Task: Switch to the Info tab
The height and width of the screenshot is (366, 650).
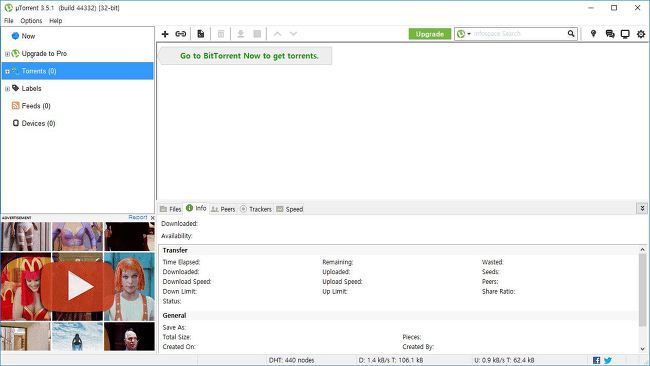Action: (x=196, y=208)
